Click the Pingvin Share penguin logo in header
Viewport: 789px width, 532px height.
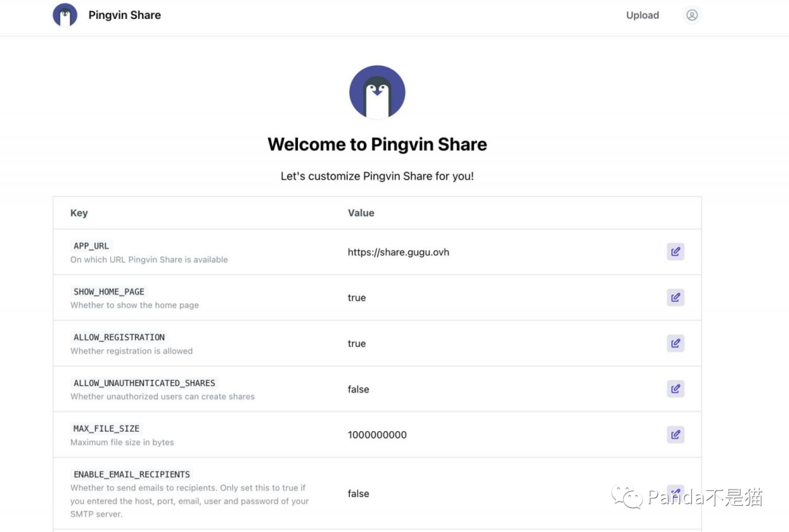[x=65, y=15]
